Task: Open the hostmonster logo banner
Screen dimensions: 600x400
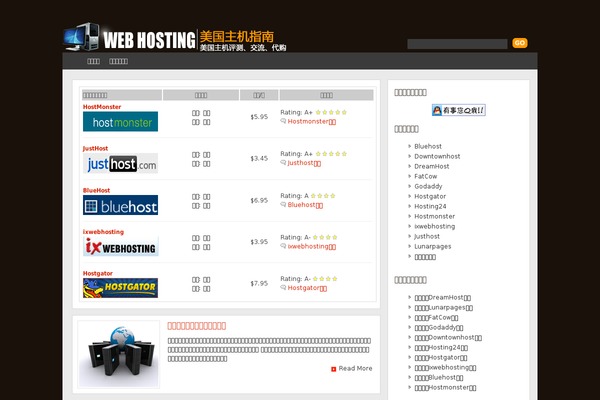Action: click(121, 121)
